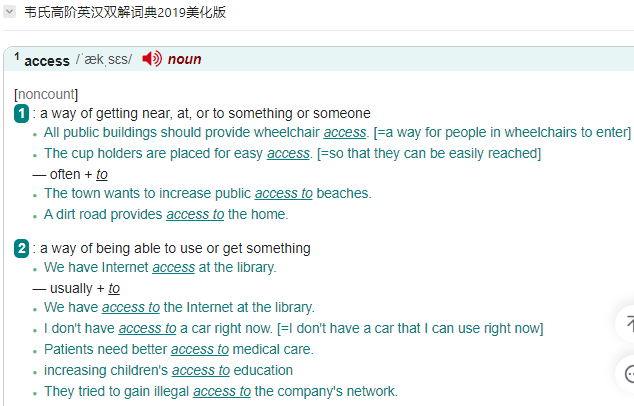
Task: Click underlined 'access' in Internet access at library
Action: click(173, 267)
